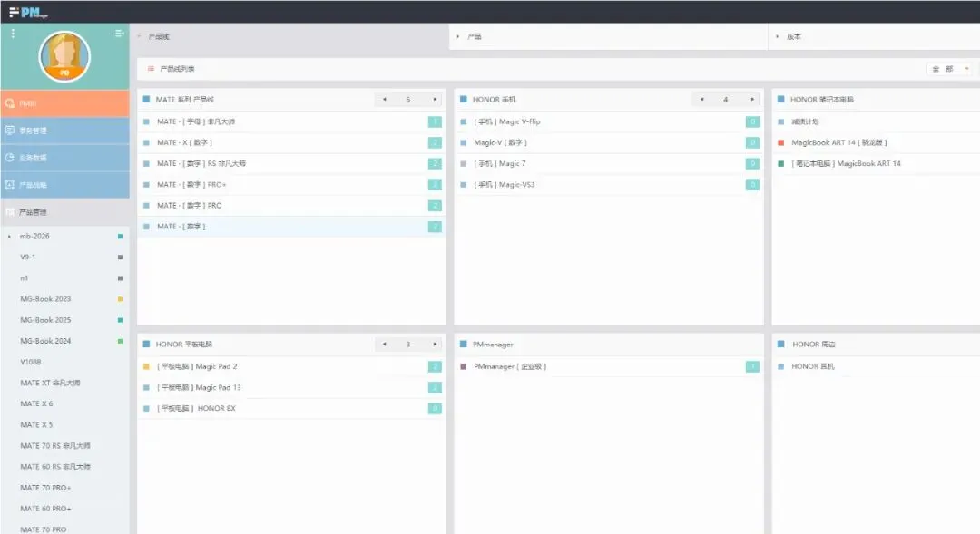Click count badge on MATE - [数字] PRO+ row
Screen dimensions: 980x534
click(435, 185)
